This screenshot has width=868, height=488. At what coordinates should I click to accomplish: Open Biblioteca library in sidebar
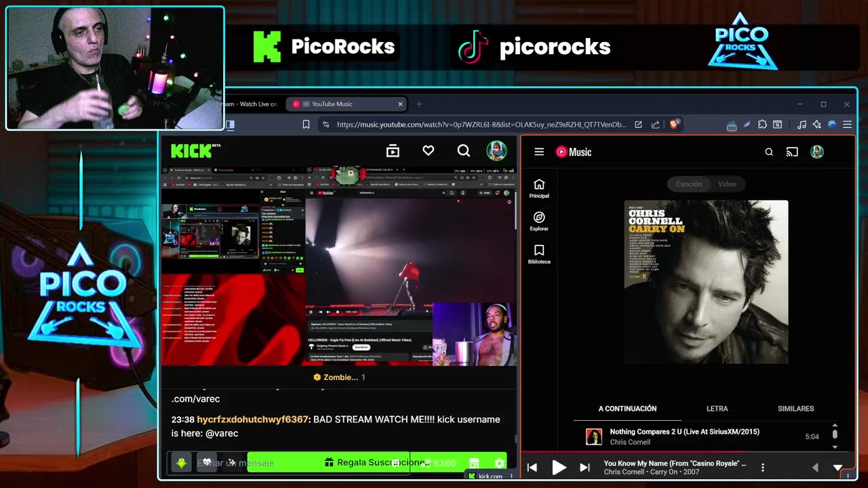coord(539,254)
